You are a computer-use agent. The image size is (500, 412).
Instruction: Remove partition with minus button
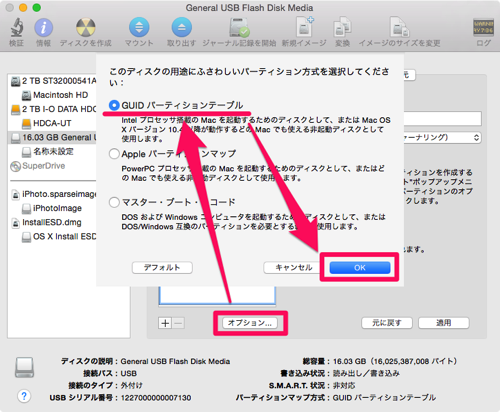(x=178, y=323)
